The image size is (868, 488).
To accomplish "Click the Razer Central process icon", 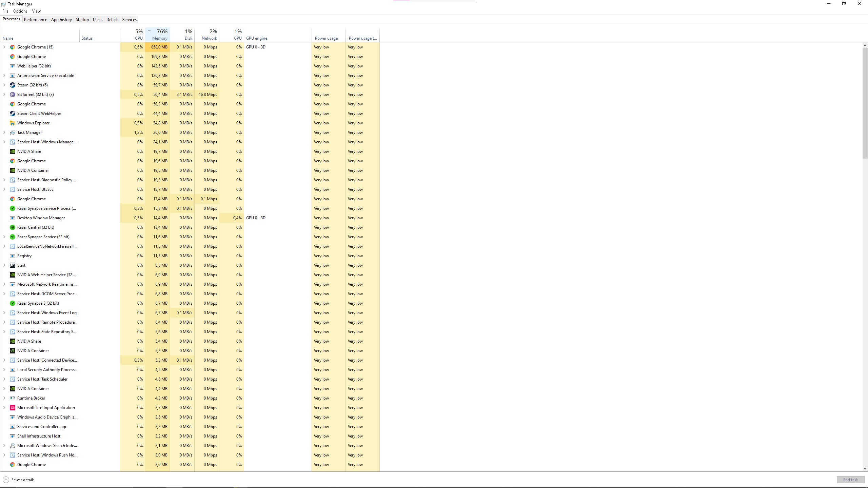I will click(x=13, y=227).
